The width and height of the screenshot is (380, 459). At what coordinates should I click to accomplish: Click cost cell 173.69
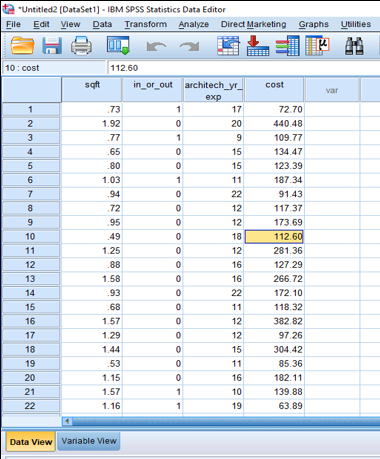274,222
